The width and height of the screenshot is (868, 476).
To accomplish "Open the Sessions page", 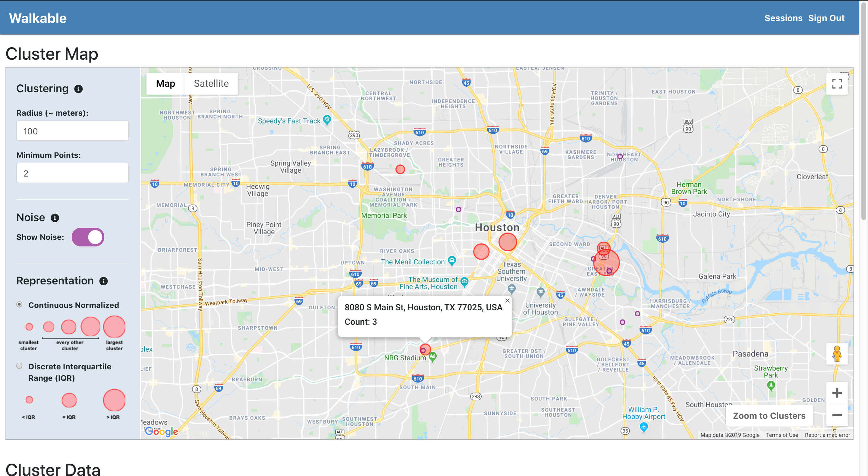I will 783,18.
